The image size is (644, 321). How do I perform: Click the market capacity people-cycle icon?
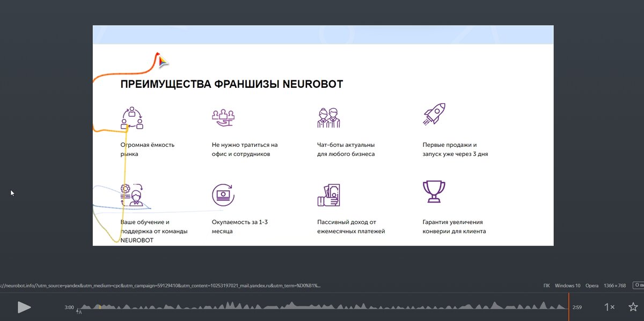pyautogui.click(x=132, y=118)
